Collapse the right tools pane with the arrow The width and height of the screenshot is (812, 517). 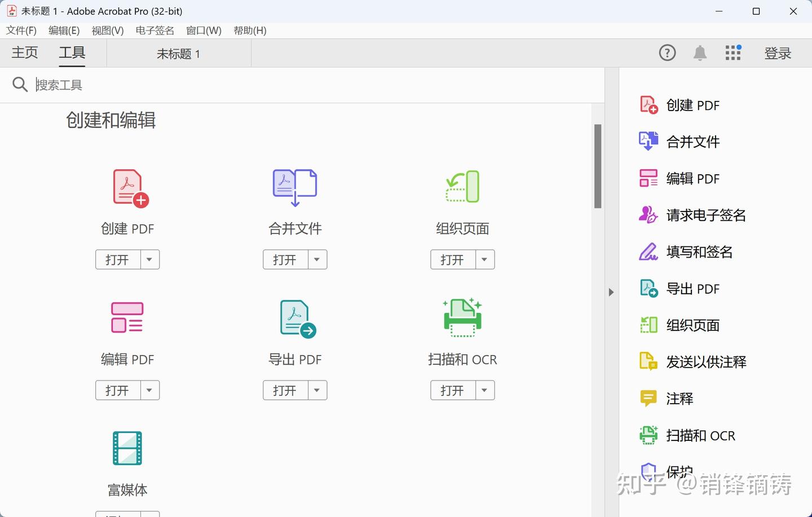click(611, 292)
